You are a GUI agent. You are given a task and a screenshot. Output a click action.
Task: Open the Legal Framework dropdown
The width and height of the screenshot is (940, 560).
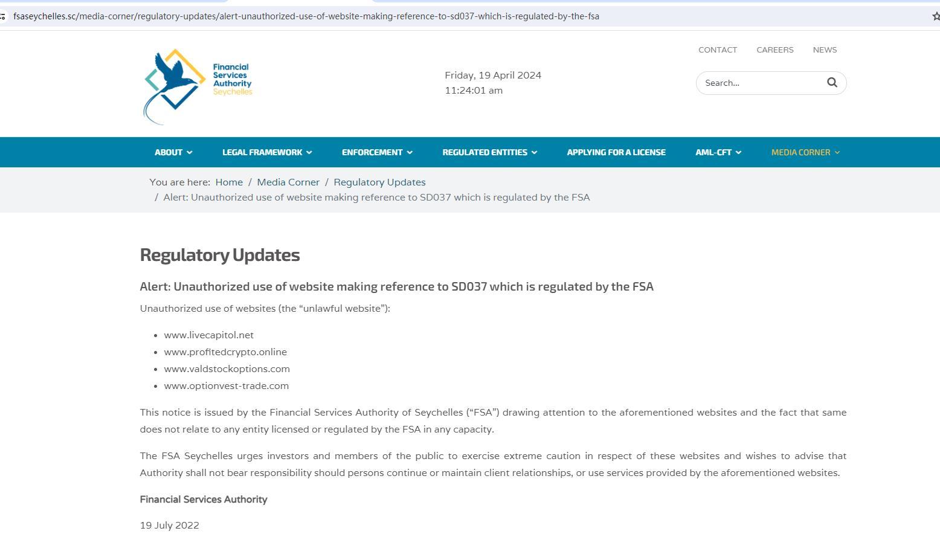[266, 152]
